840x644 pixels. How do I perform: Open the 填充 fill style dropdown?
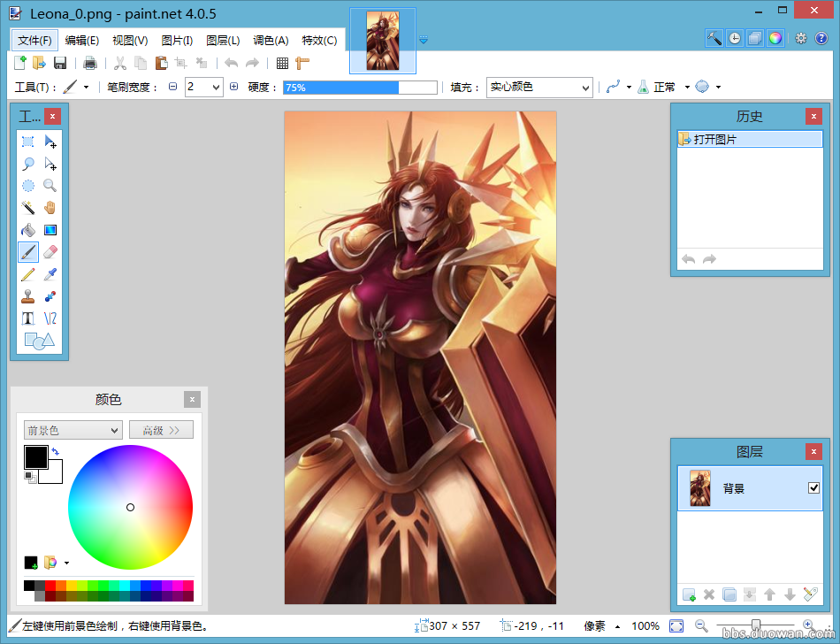(x=539, y=87)
